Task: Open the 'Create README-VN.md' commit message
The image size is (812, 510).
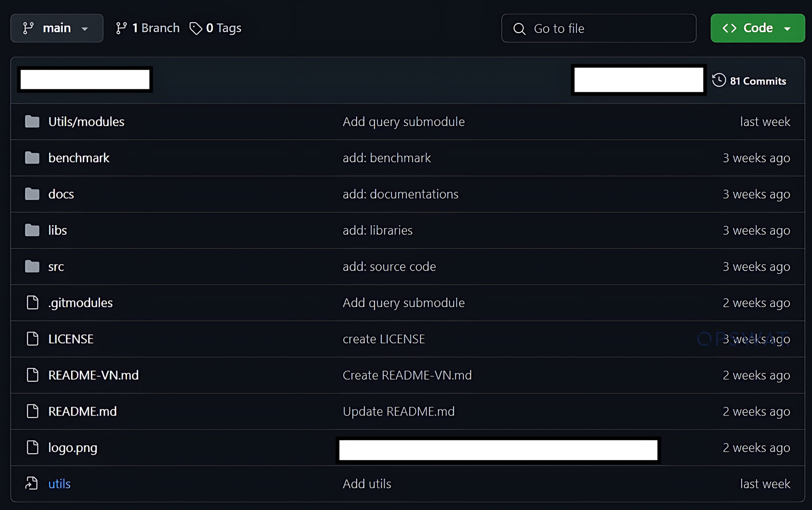Action: [x=407, y=375]
